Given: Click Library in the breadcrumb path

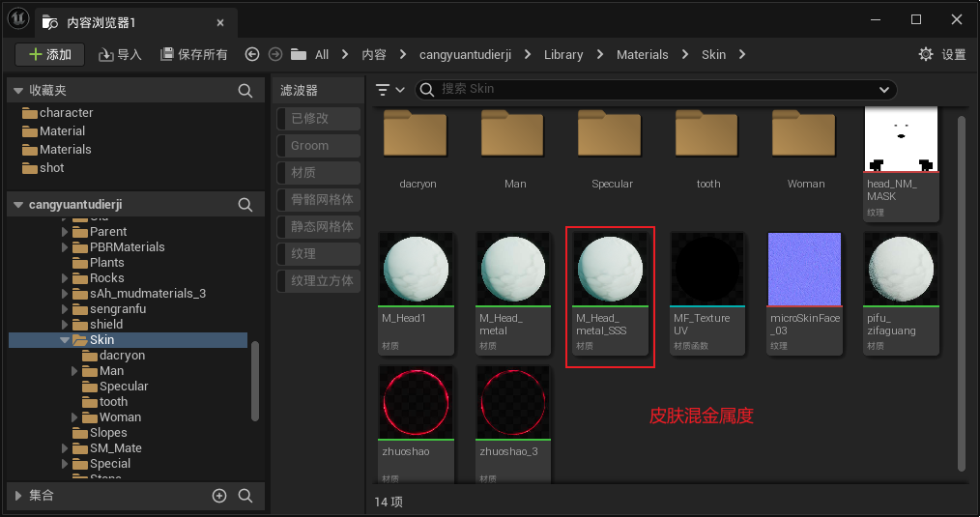Looking at the screenshot, I should click(563, 55).
